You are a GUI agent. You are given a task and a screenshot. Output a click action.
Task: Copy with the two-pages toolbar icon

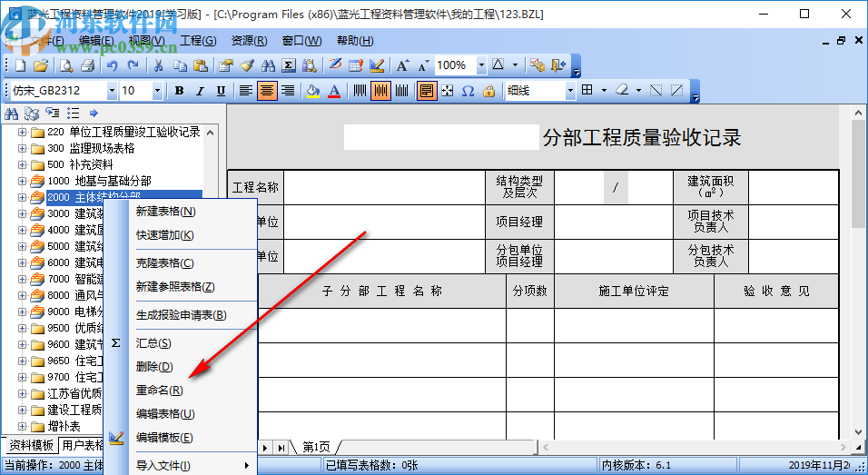[180, 65]
